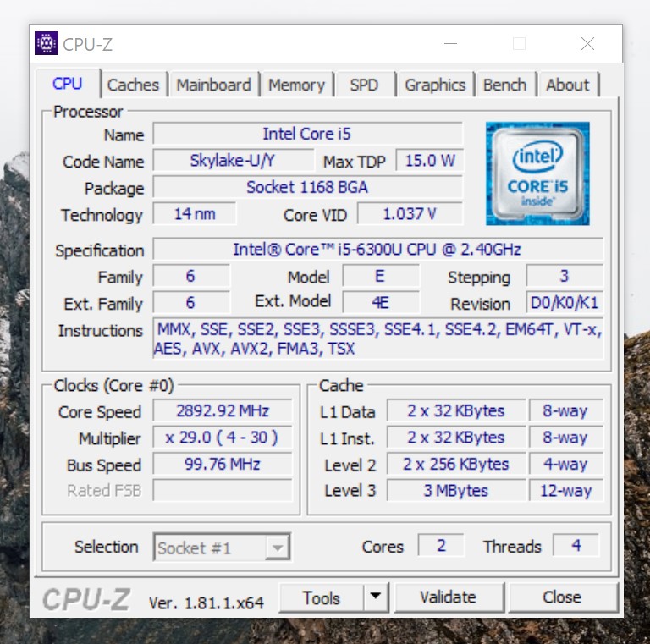Screen dimensions: 650x644
Task: Click the Validate button
Action: [449, 597]
